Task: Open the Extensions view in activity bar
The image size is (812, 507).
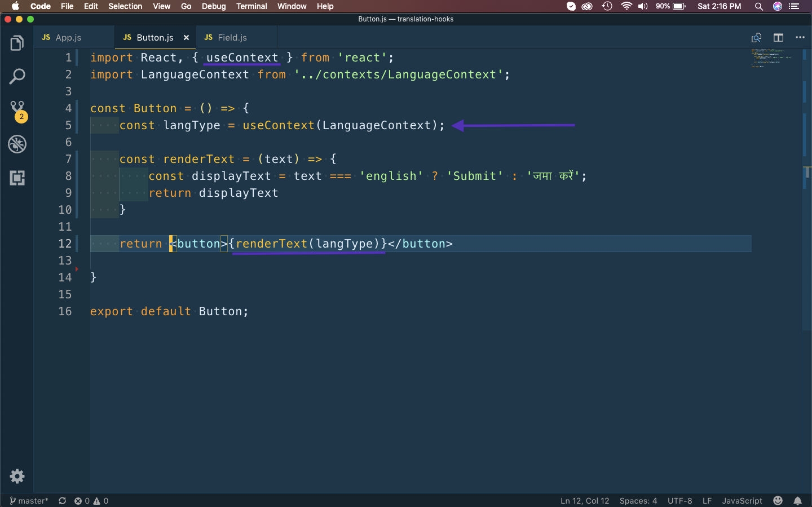Action: (x=17, y=178)
